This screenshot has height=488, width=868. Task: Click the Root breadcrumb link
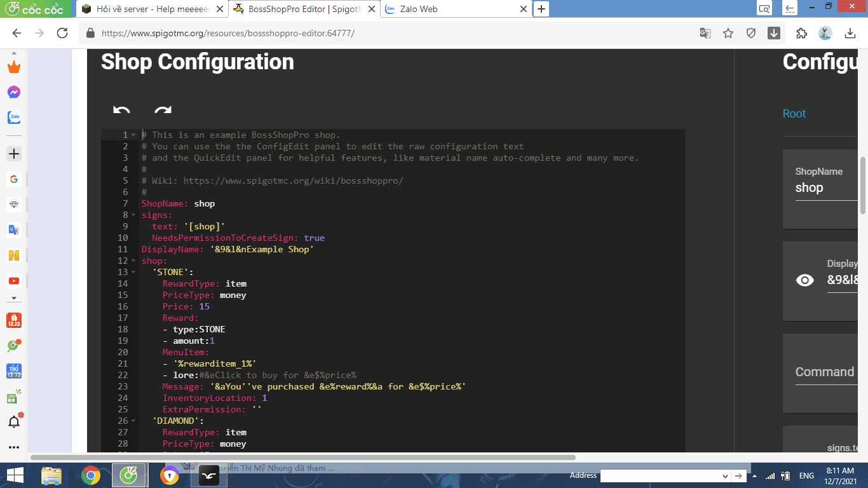tap(794, 114)
